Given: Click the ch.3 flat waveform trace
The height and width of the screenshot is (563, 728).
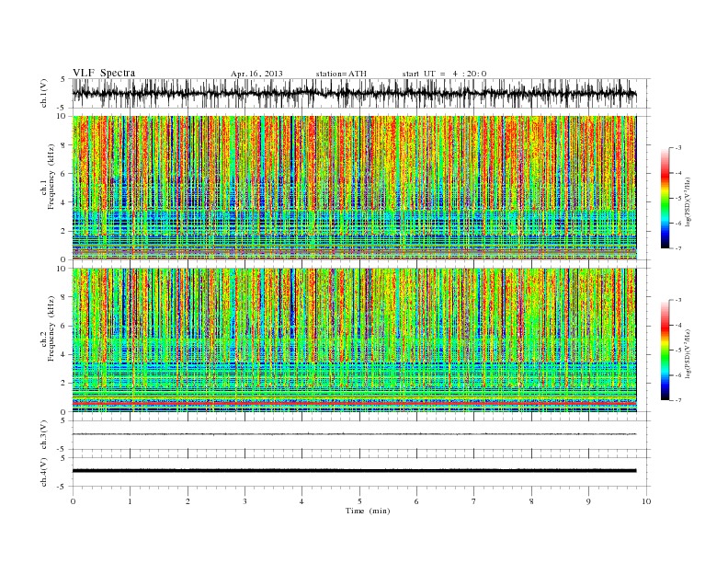Looking at the screenshot, I should coord(354,434).
